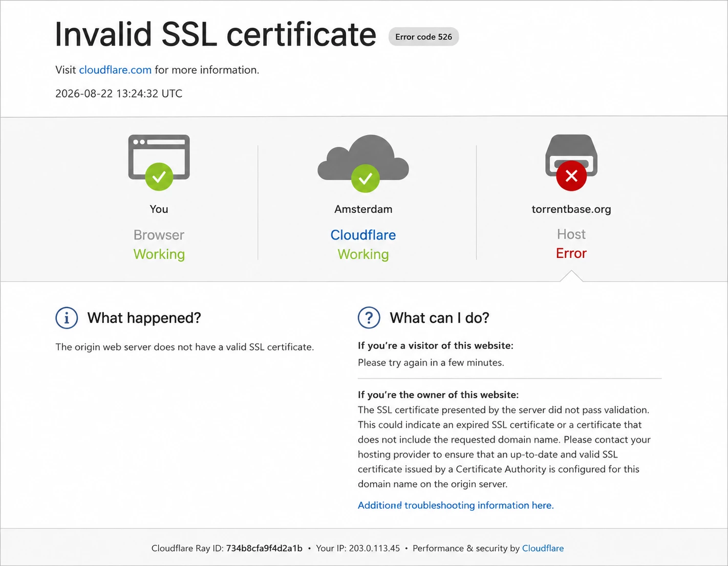Viewport: 728px width, 566px height.
Task: Click the You label under the browser icon
Action: [x=159, y=209]
